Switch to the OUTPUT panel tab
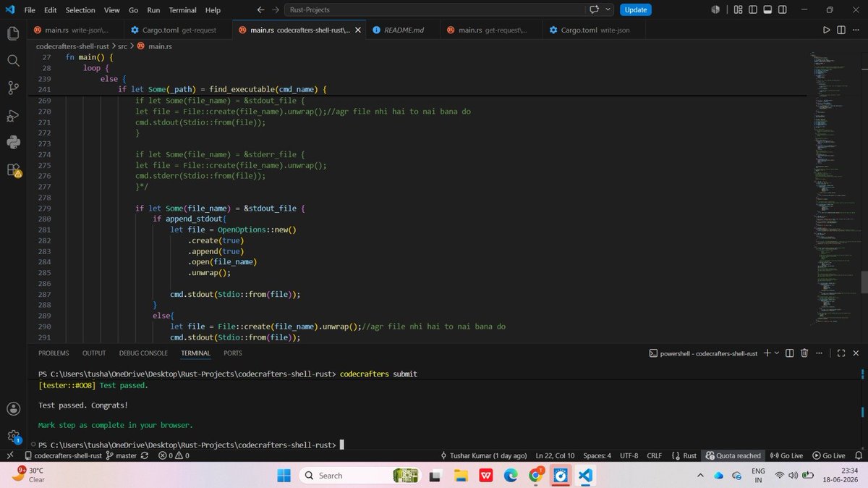The image size is (868, 488). click(x=94, y=353)
